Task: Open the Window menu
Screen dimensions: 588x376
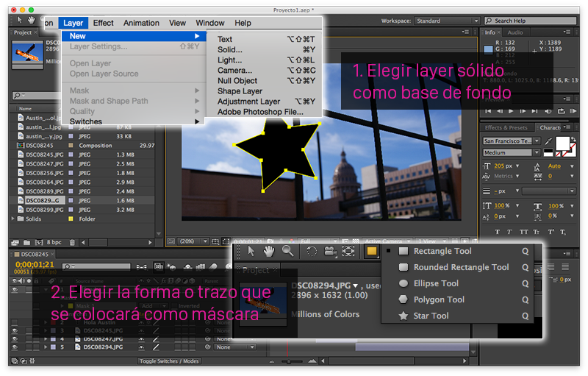Action: 210,23
